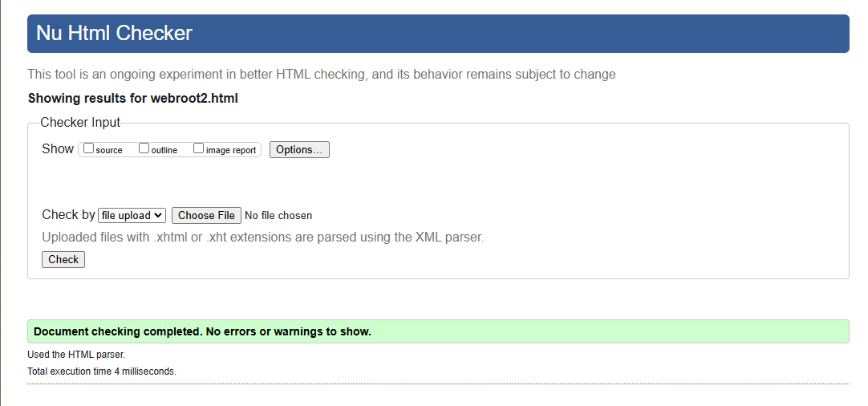Click 'Used the HTML parser.' text

(76, 354)
